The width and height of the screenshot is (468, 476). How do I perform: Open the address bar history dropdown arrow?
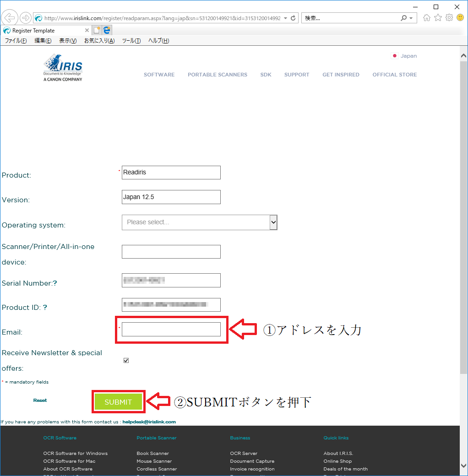click(285, 18)
